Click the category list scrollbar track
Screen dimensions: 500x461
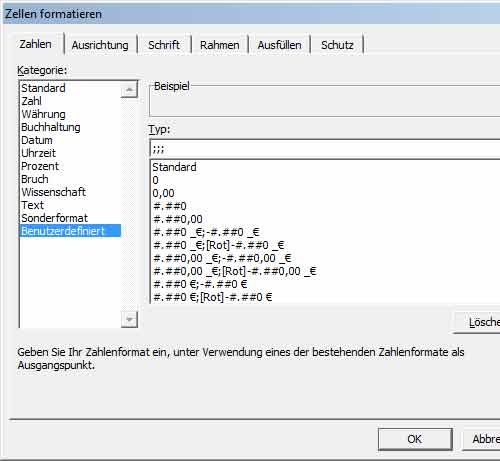[x=129, y=205]
